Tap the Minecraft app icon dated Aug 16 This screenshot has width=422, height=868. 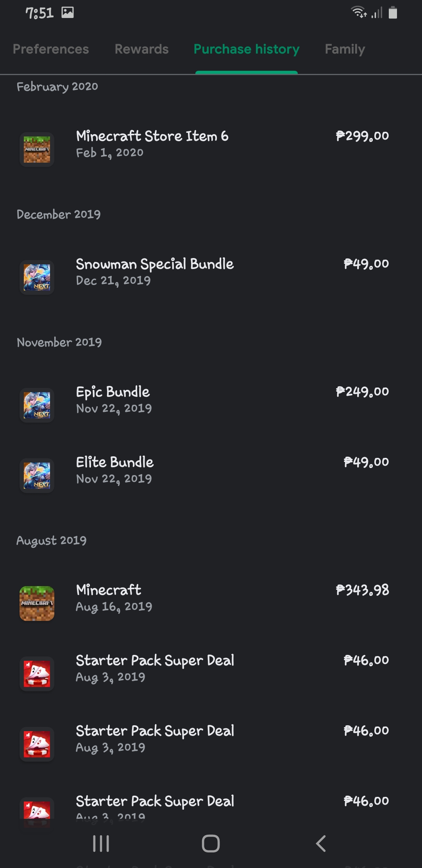click(37, 603)
